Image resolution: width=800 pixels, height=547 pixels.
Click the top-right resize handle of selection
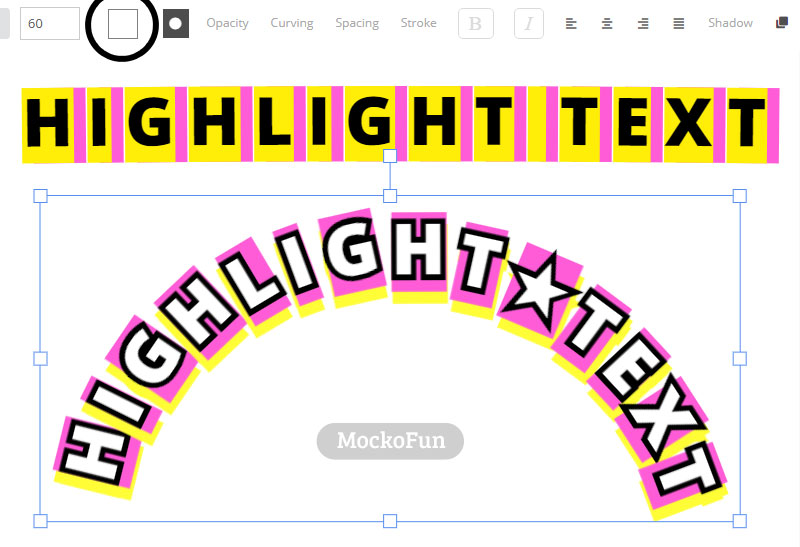740,196
